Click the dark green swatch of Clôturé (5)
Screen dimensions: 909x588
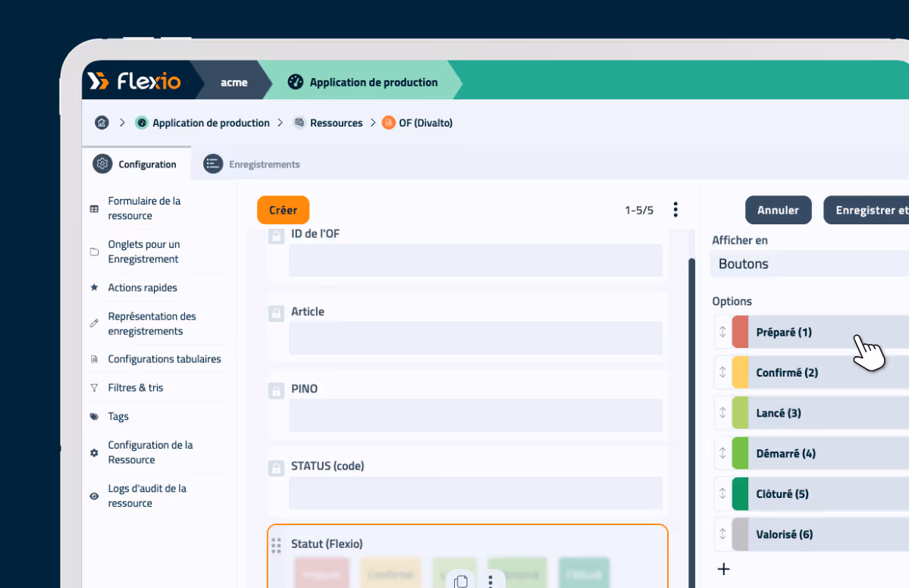[x=740, y=493]
